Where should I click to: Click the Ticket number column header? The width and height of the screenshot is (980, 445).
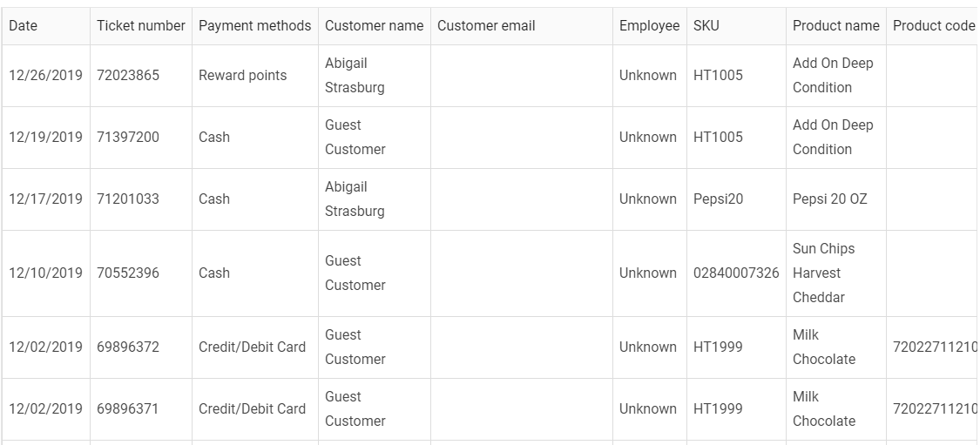(140, 26)
